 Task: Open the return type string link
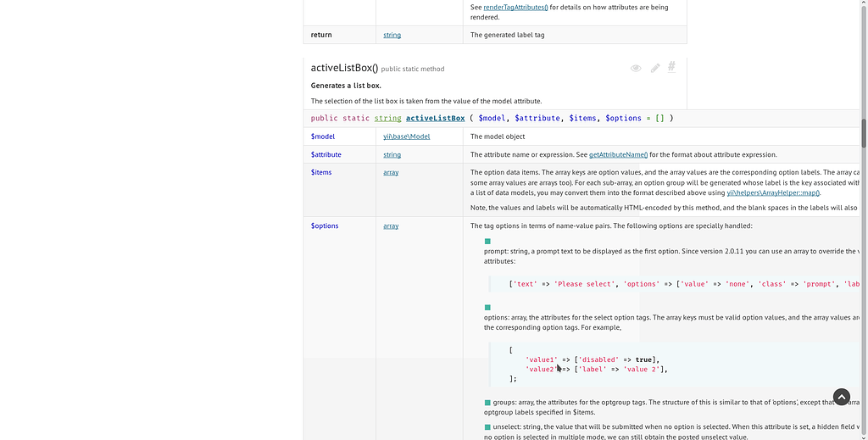pos(392,35)
